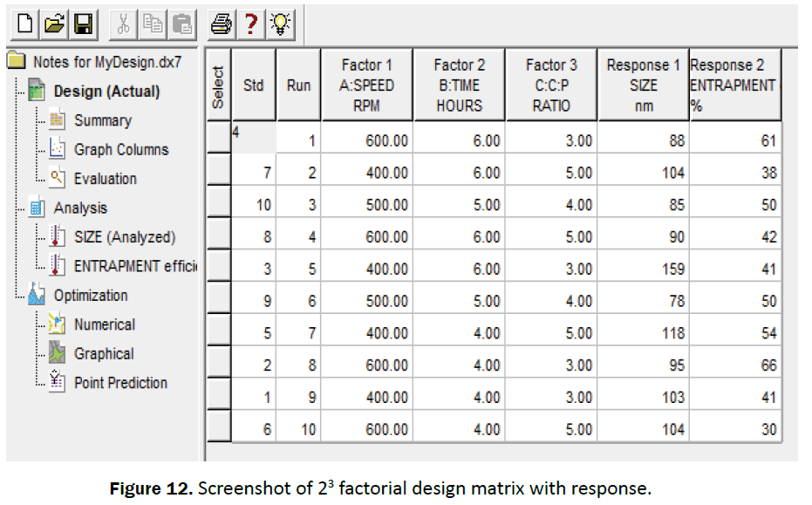Viewport: 812px width, 505px height.
Task: Select the Design (Actual) tree node
Action: (x=106, y=92)
